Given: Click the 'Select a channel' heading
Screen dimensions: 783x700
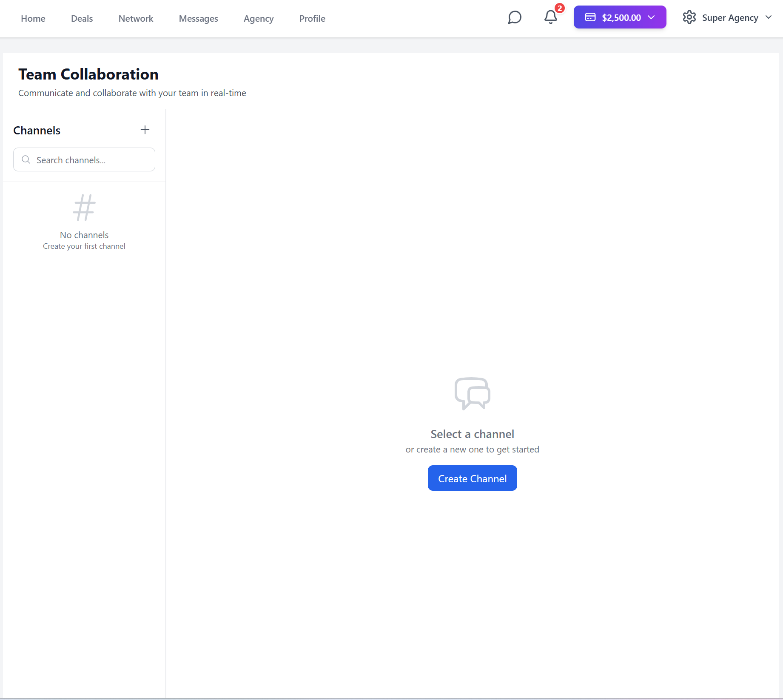Looking at the screenshot, I should pos(473,434).
